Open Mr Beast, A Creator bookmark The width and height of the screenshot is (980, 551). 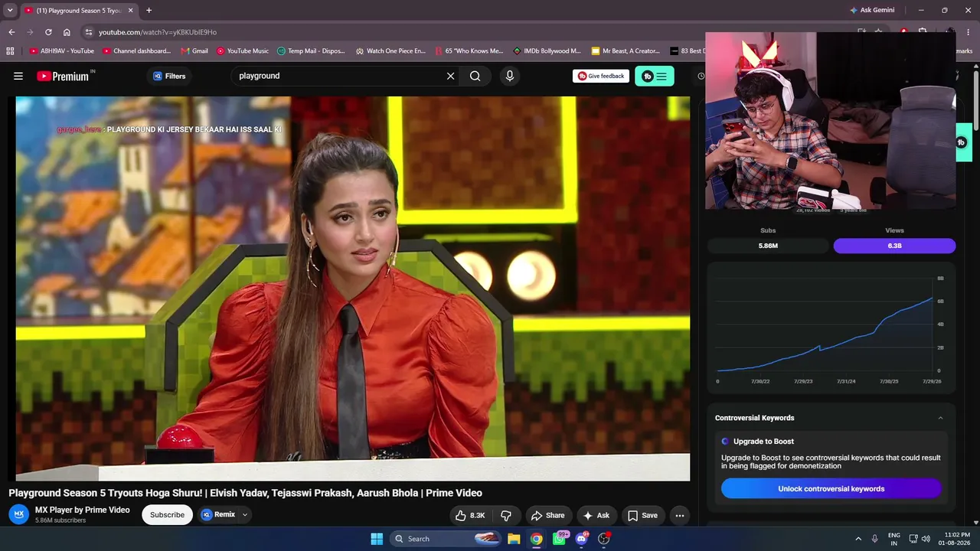626,51
